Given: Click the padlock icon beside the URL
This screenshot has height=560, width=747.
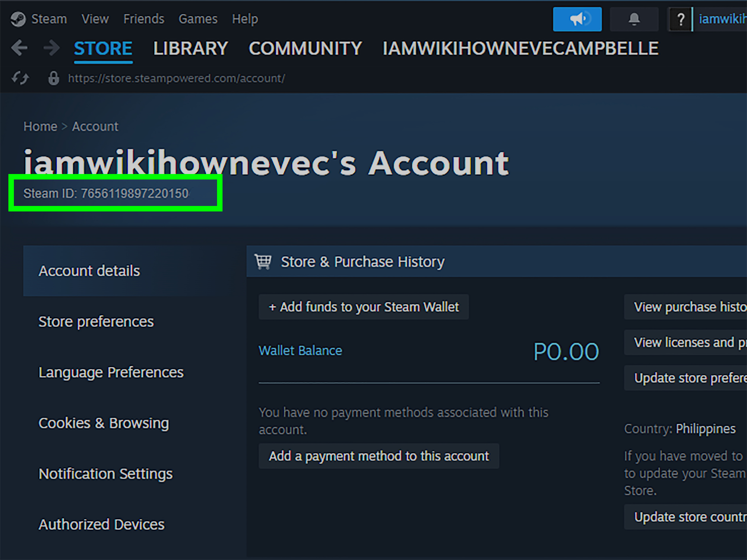Looking at the screenshot, I should (x=53, y=78).
